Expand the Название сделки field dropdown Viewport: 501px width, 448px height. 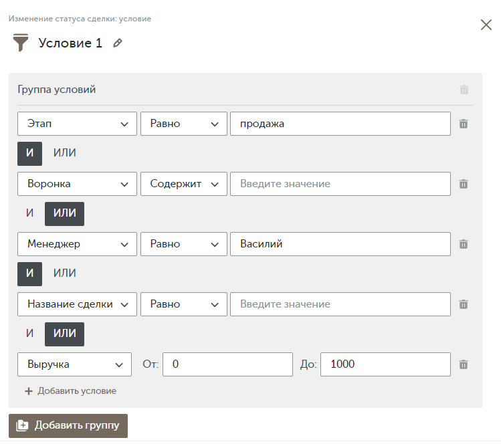coord(77,304)
